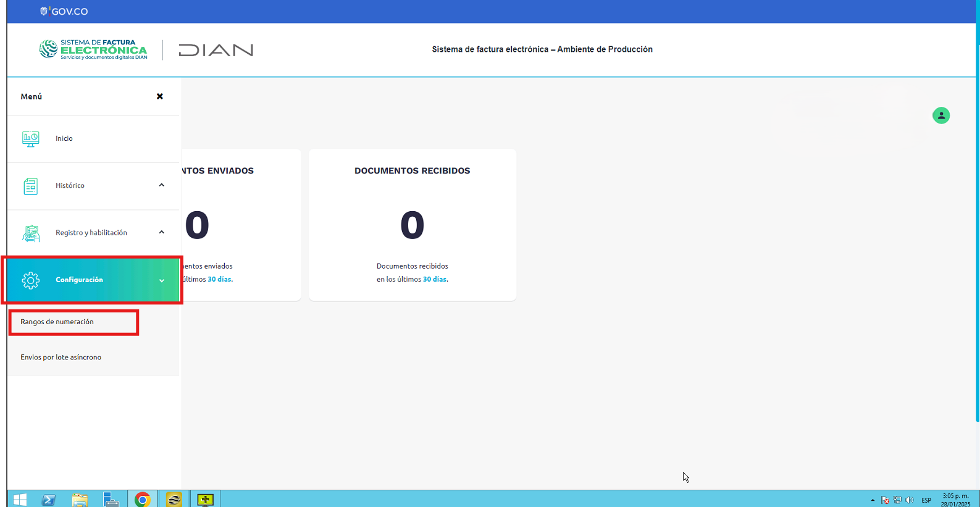Close the Menú sidebar with the X
The image size is (980, 507).
click(x=160, y=96)
